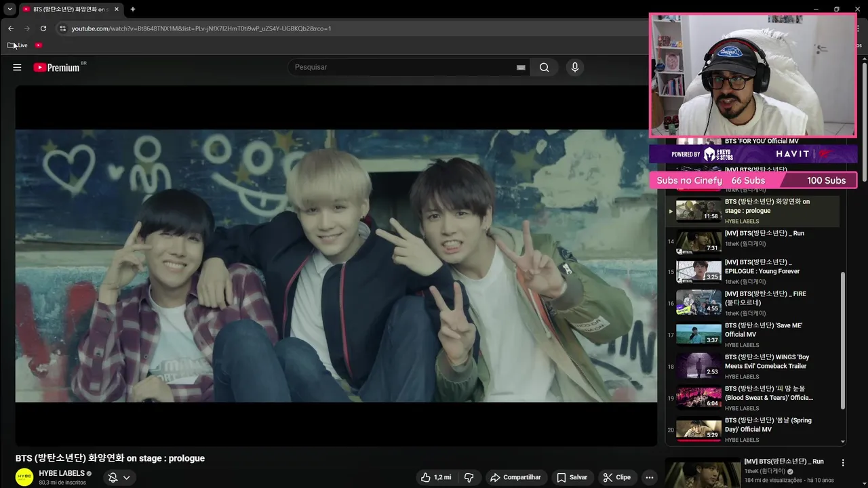Play the video in the player

pyautogui.click(x=336, y=266)
